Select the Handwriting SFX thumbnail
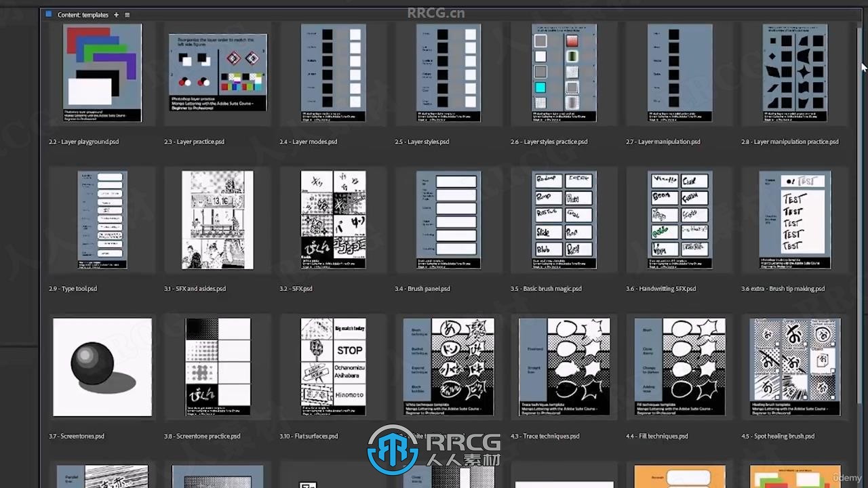 pos(680,220)
